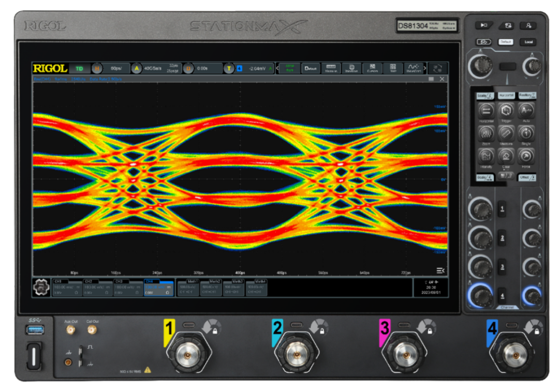This screenshot has width=559, height=392.
Task: Tap the Zoom button on touch panel
Action: point(486,134)
